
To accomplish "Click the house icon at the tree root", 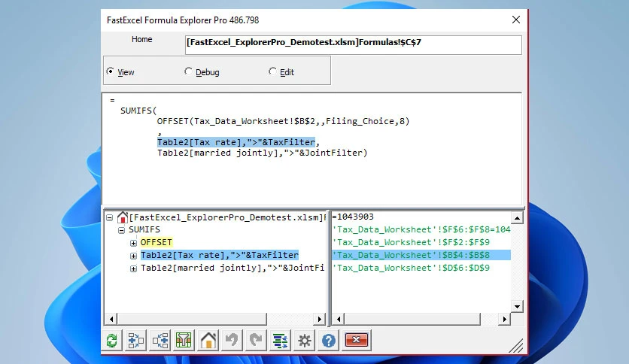I will pos(123,217).
